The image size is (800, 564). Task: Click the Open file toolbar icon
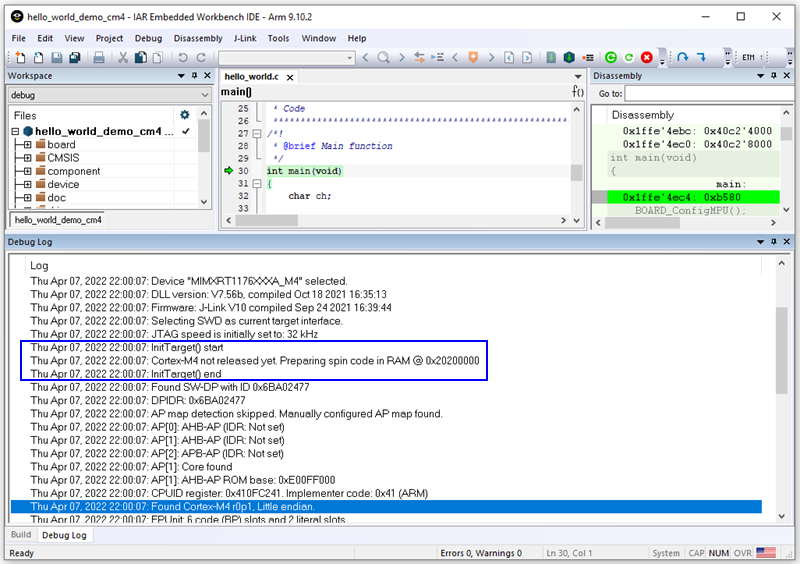pyautogui.click(x=38, y=57)
